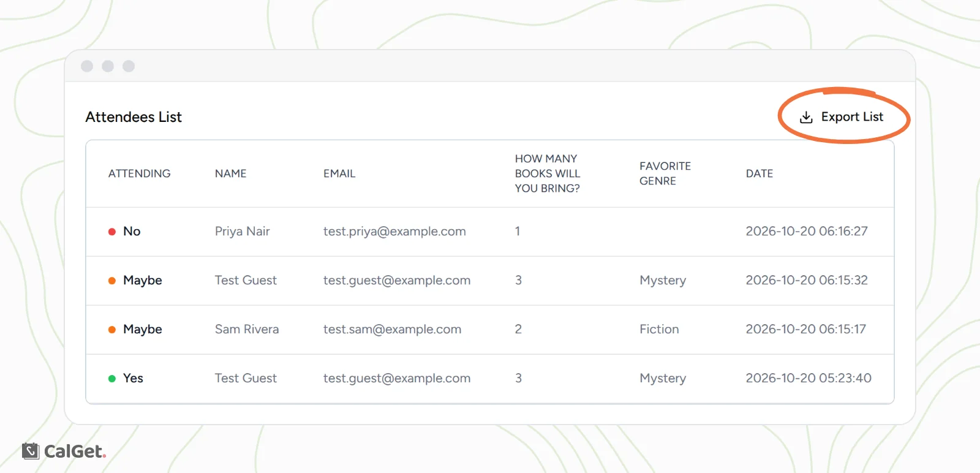This screenshot has height=473, width=980.
Task: Select the Attendees List heading
Action: coord(134,117)
